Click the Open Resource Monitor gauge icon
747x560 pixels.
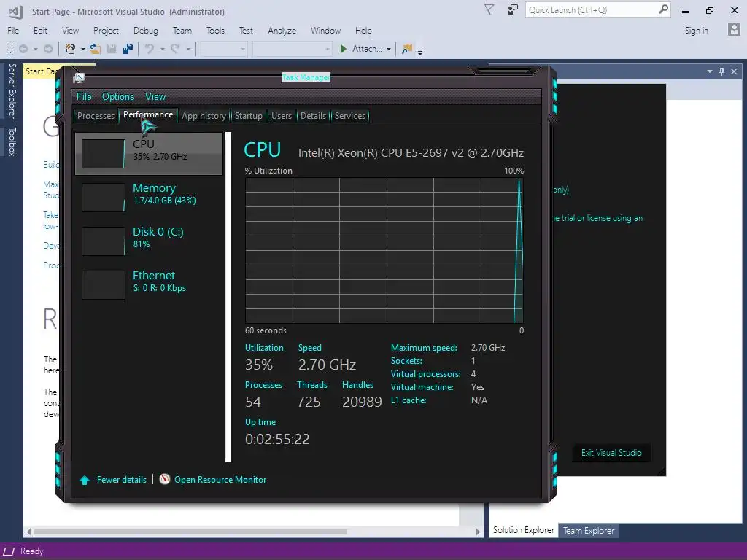click(x=164, y=479)
